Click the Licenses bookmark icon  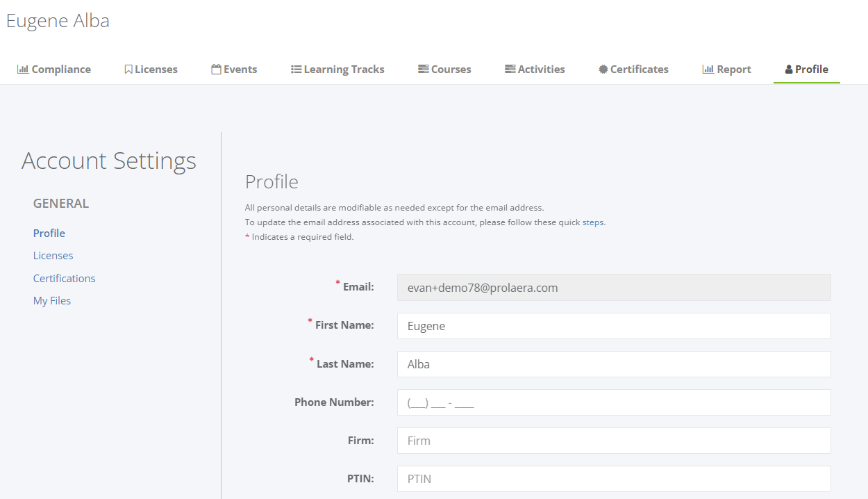128,69
